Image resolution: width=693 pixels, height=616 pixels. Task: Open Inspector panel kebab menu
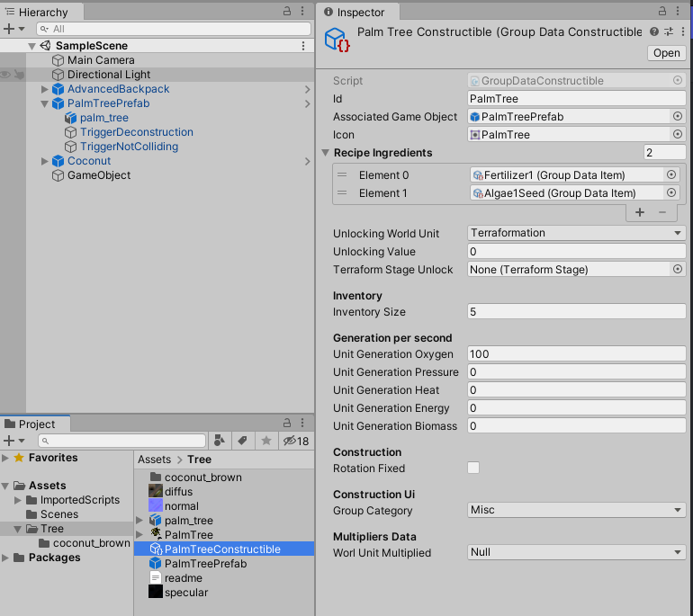point(678,11)
